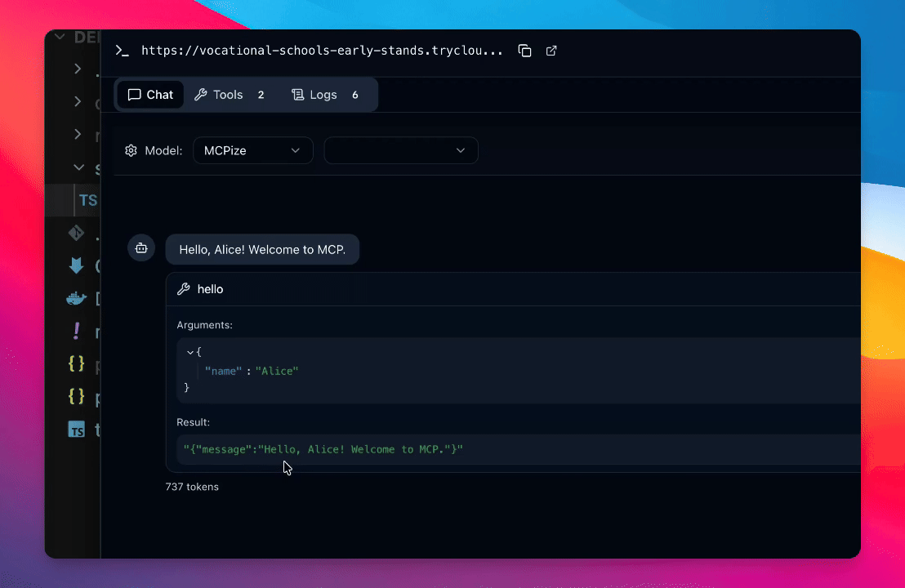Click the gear icon next to Model
Screen dimensions: 905x588
[131, 150]
